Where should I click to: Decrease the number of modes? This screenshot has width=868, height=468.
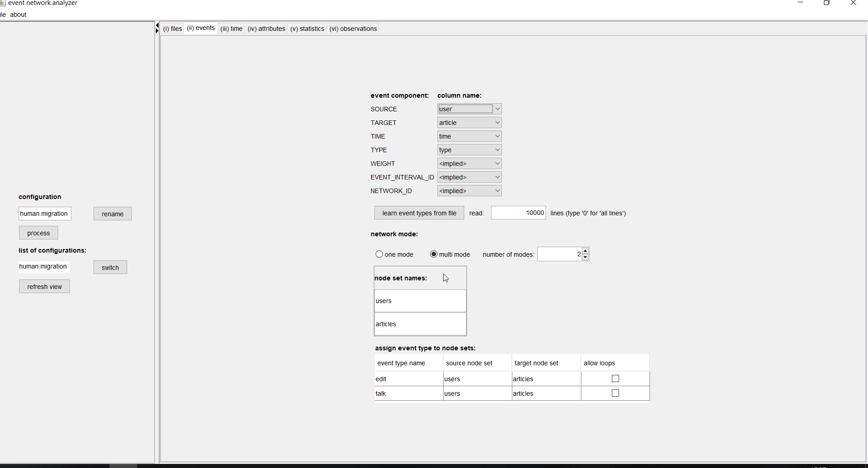tap(585, 257)
